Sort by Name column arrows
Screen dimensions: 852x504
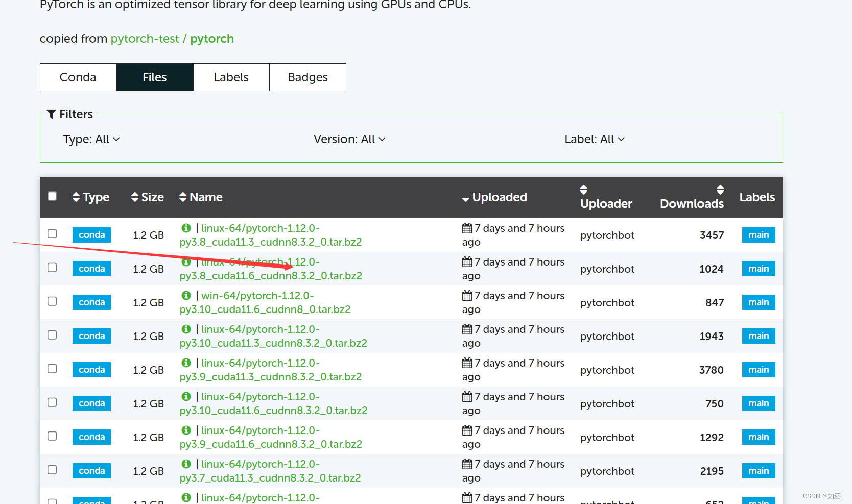[x=183, y=197]
